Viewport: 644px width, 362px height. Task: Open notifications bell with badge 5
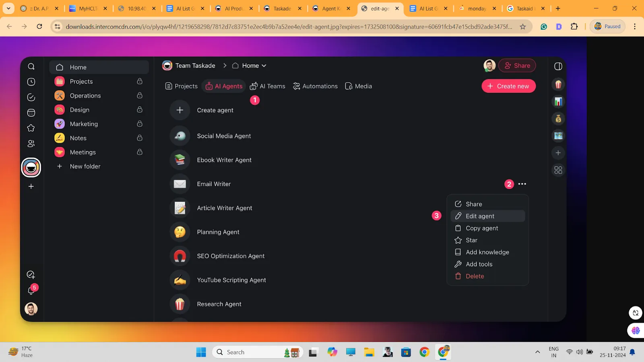(32, 290)
